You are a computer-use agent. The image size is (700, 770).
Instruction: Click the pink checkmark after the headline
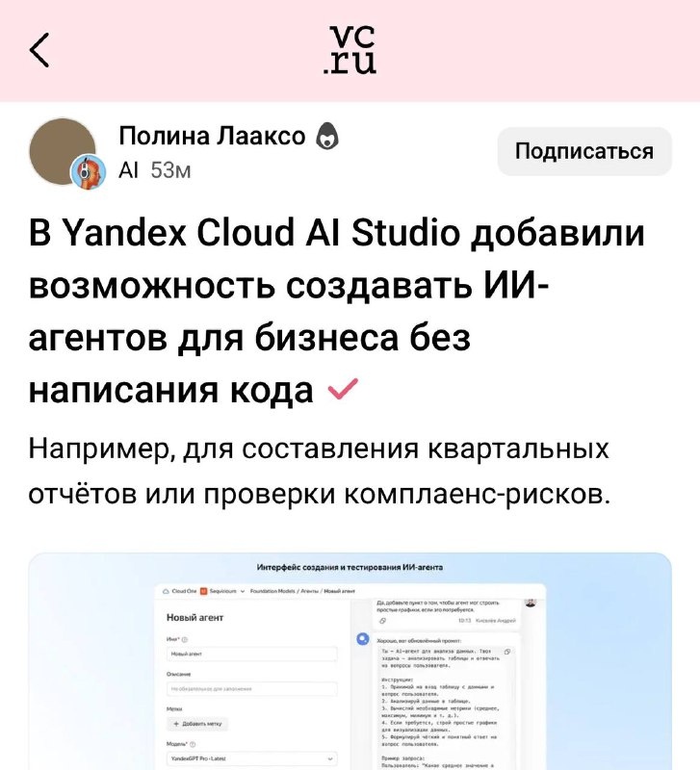(344, 389)
